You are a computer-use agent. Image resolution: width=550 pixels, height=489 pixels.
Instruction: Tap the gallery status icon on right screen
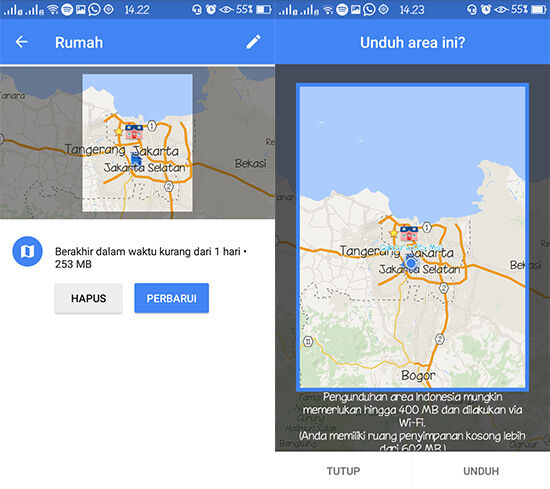point(355,9)
